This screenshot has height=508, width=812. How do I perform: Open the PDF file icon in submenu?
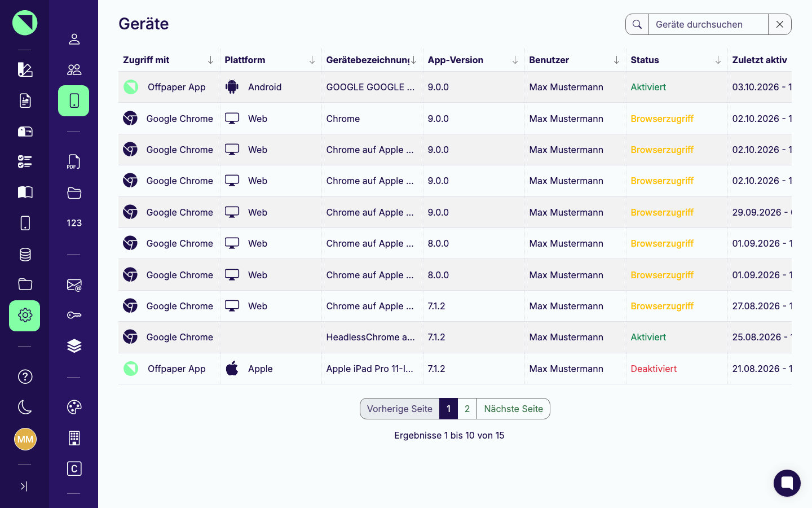point(74,162)
